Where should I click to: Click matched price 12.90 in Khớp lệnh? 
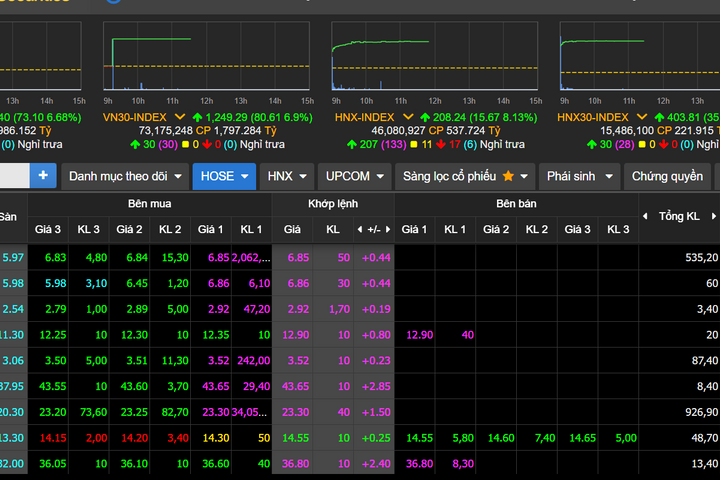296,335
